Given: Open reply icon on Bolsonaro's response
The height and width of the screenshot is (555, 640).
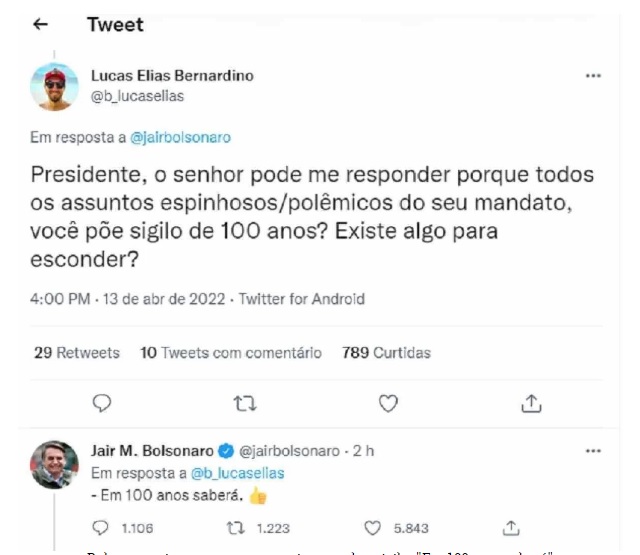Looking at the screenshot, I should 100,527.
